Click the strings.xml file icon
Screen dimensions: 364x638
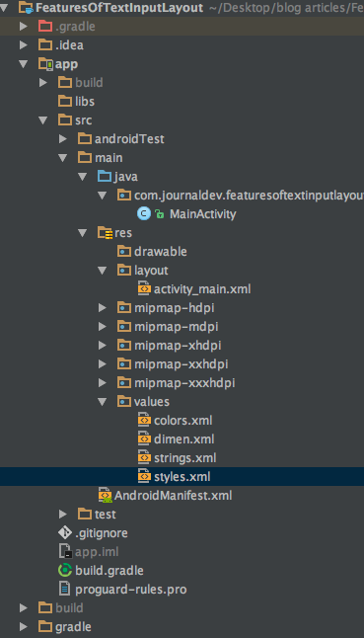coord(144,457)
